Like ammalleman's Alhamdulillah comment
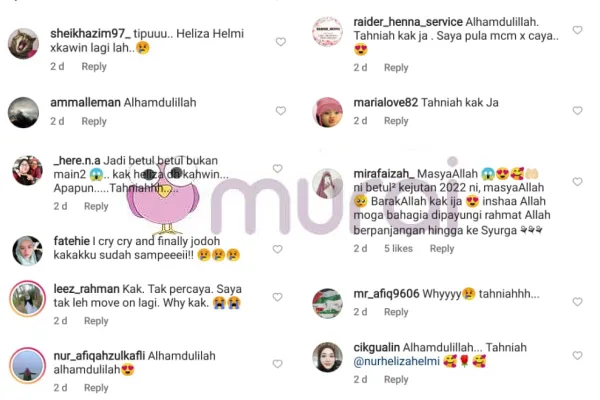Image resolution: width=600 pixels, height=400 pixels. 281,111
